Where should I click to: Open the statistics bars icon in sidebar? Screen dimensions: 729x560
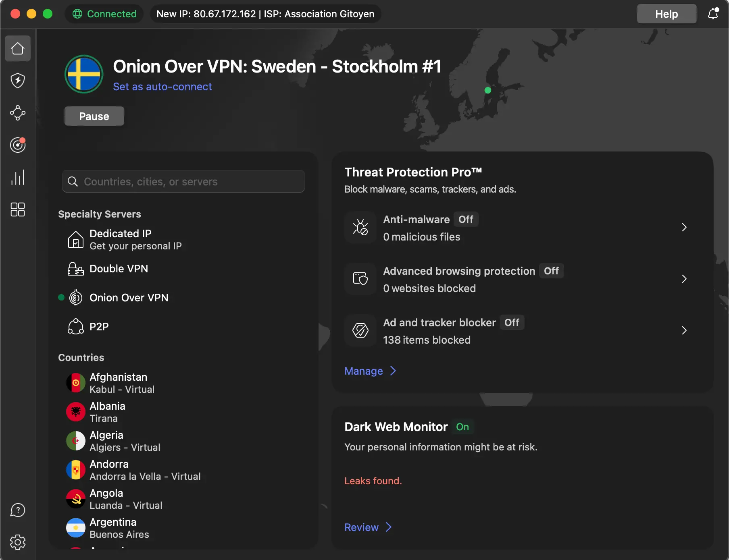(18, 177)
